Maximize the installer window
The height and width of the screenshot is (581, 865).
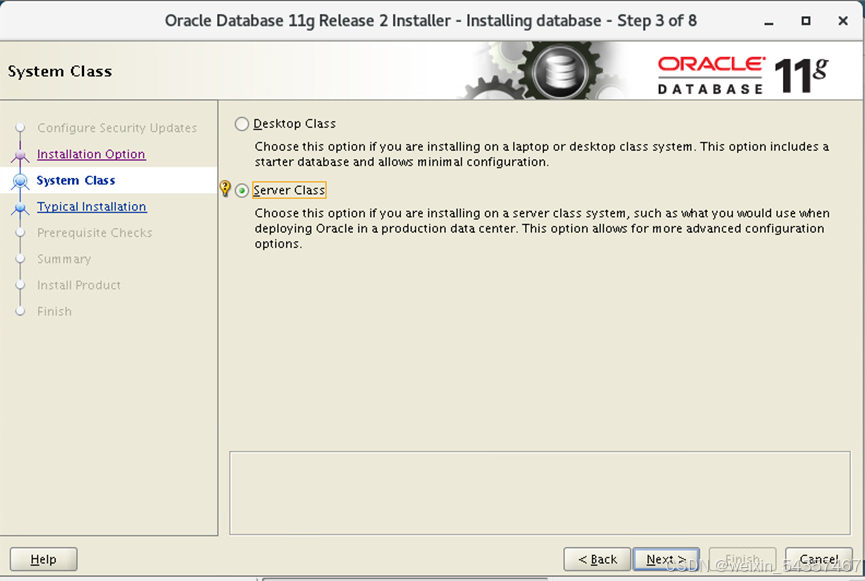806,20
